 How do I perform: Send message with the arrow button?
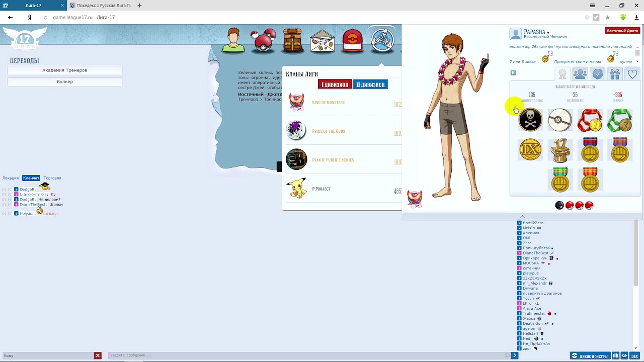click(x=514, y=355)
